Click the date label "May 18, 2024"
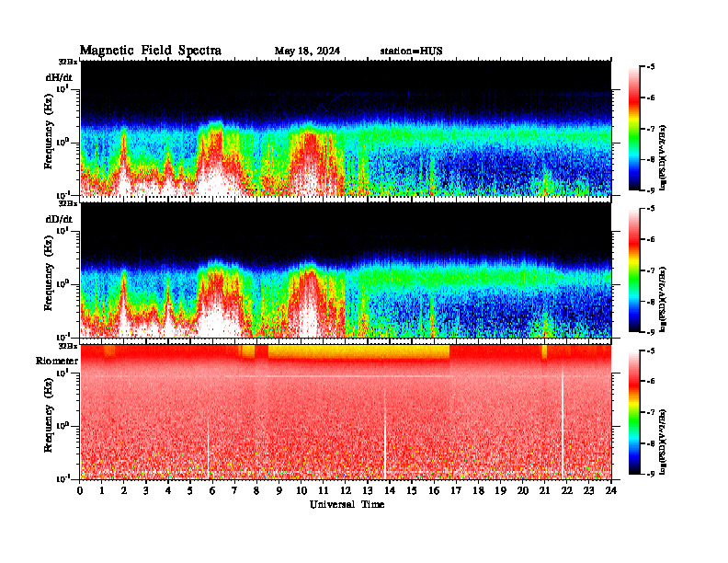This screenshot has width=728, height=563. coord(307,52)
